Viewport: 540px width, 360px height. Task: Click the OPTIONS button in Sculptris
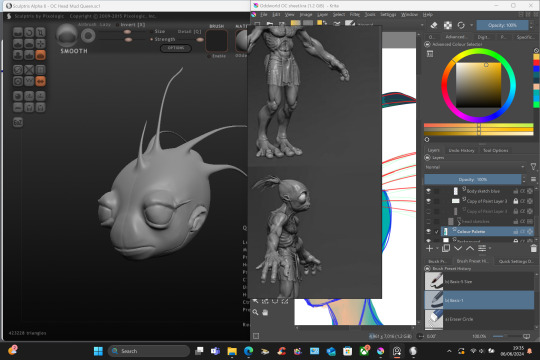coord(176,48)
